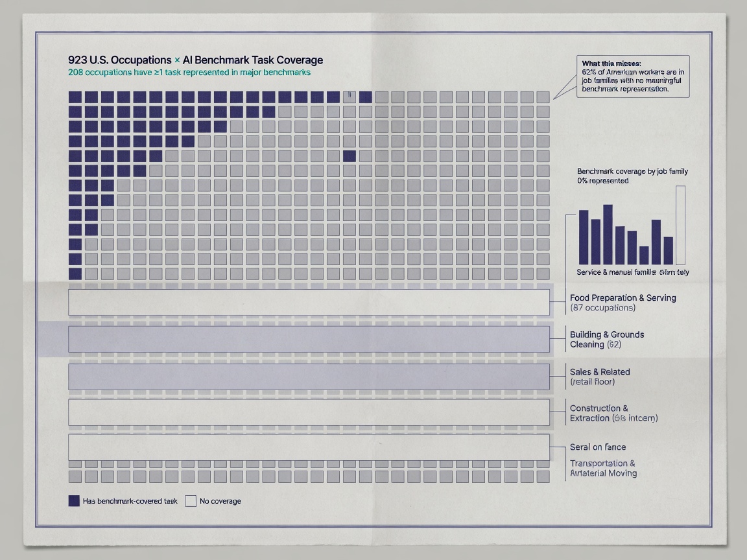The image size is (747, 560).
Task: Click the band next to Construction & Extraction
Action: [309, 412]
